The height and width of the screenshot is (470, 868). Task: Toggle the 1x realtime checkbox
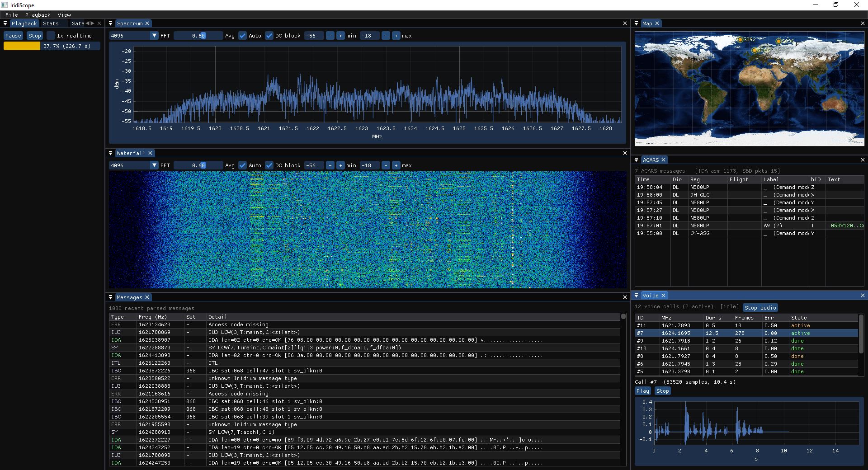coord(51,36)
